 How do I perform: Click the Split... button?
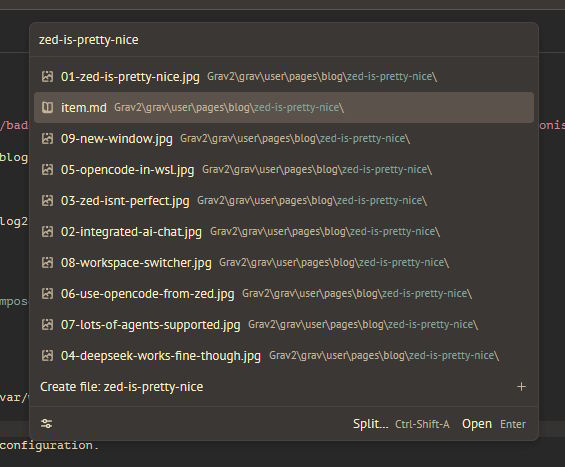pyautogui.click(x=401, y=424)
